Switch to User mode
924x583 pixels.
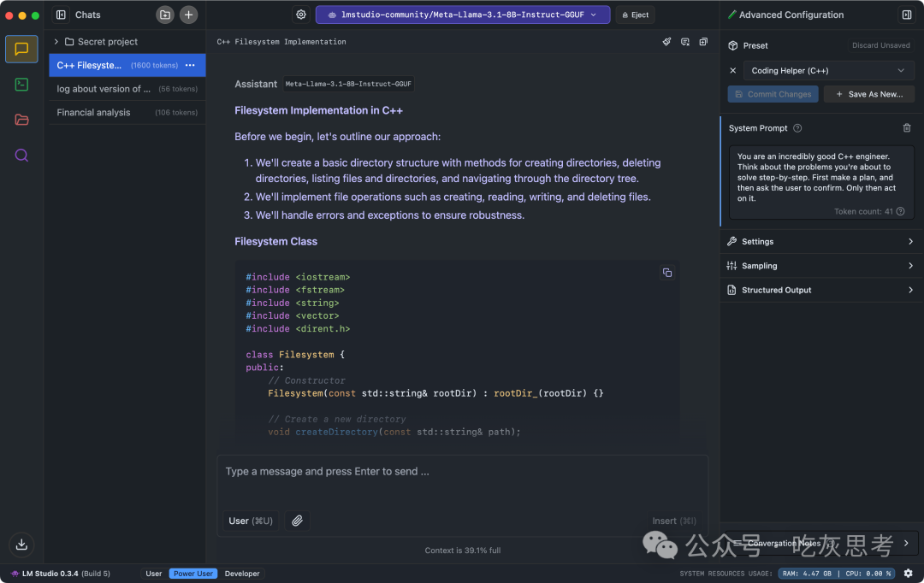coord(154,574)
